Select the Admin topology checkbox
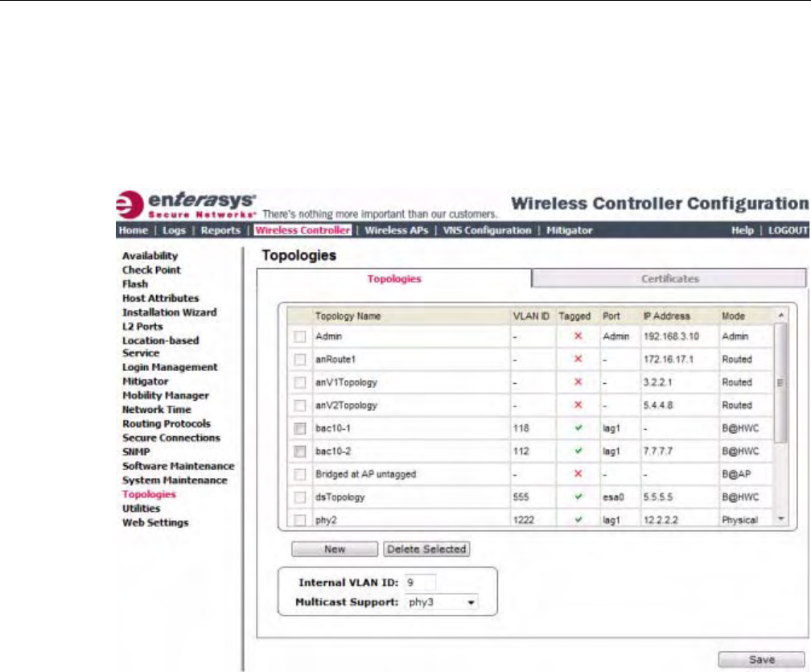The image size is (811, 672). point(300,336)
